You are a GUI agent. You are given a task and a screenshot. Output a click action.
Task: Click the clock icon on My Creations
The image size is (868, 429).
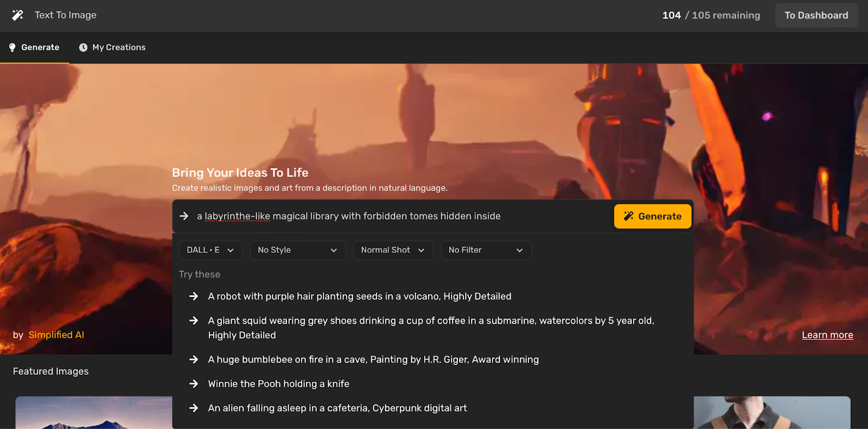click(83, 48)
